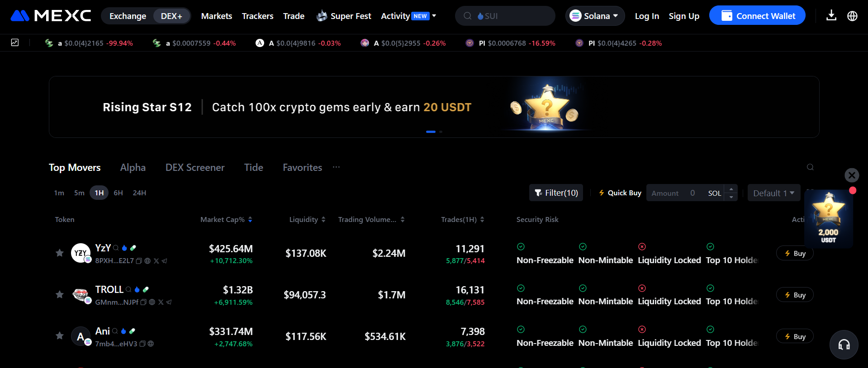Switch to the Tide tab
This screenshot has height=368, width=868.
point(254,167)
